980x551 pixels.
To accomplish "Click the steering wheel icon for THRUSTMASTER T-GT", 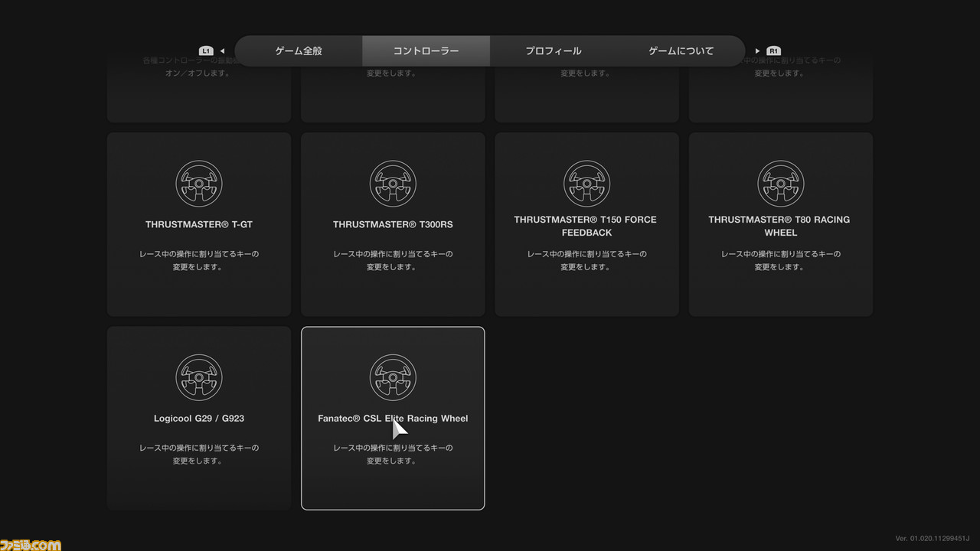I will [199, 184].
